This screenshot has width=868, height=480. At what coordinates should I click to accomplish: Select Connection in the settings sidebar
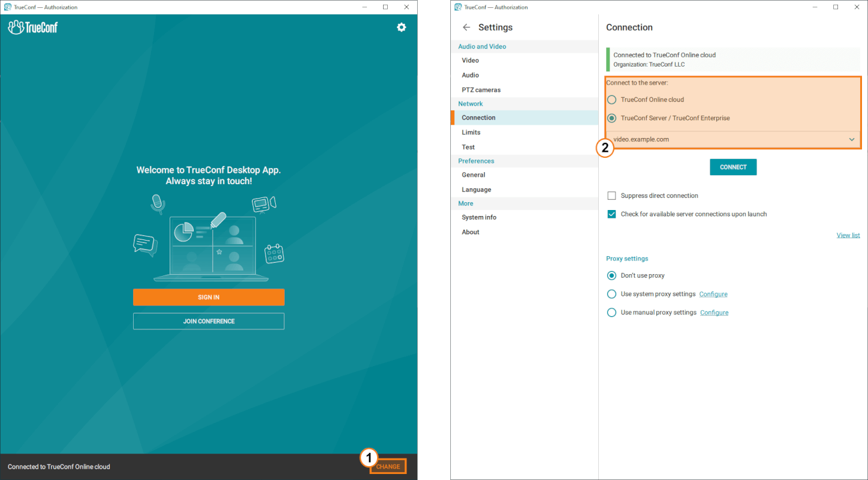click(x=525, y=118)
